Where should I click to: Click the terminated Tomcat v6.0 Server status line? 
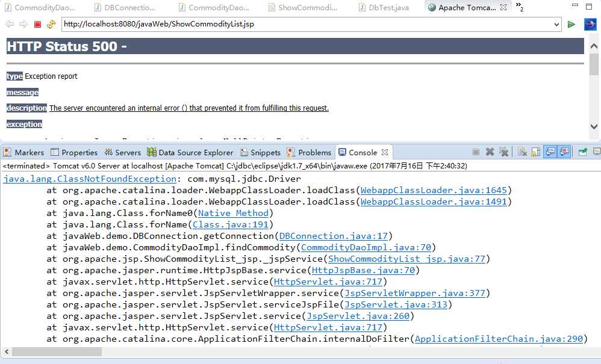235,165
